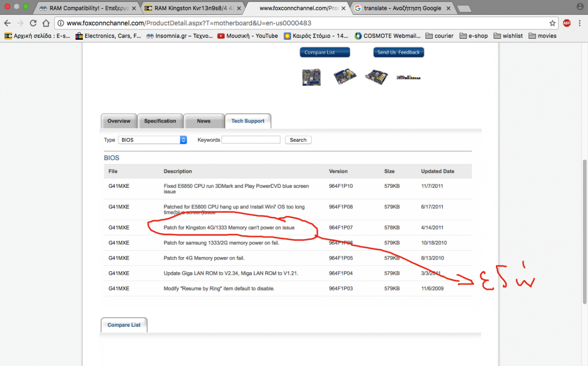Image resolution: width=588 pixels, height=366 pixels.
Task: Switch to the Specification tab
Action: [x=160, y=121]
